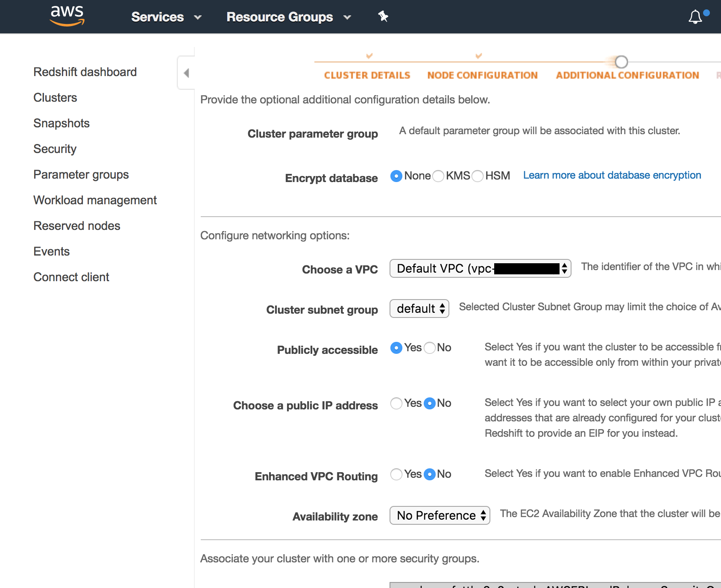The height and width of the screenshot is (588, 721).
Task: Choose Yes for public IP address
Action: (396, 403)
